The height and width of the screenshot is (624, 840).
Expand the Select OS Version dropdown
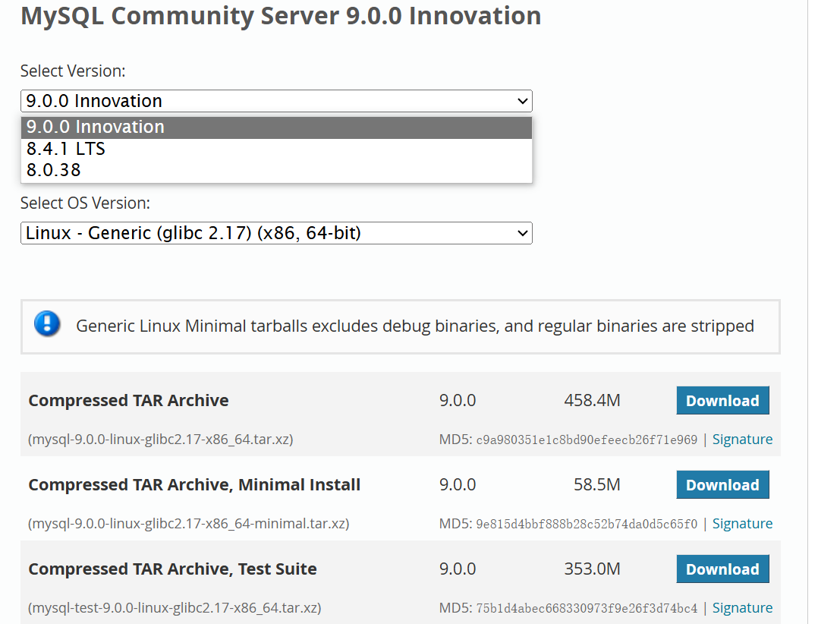point(276,233)
